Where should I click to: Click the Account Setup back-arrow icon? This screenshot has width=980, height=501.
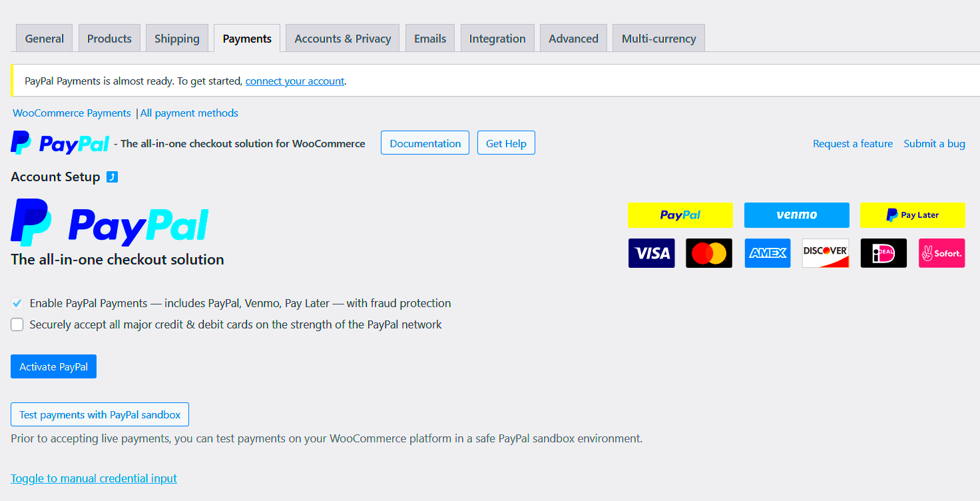tap(112, 177)
